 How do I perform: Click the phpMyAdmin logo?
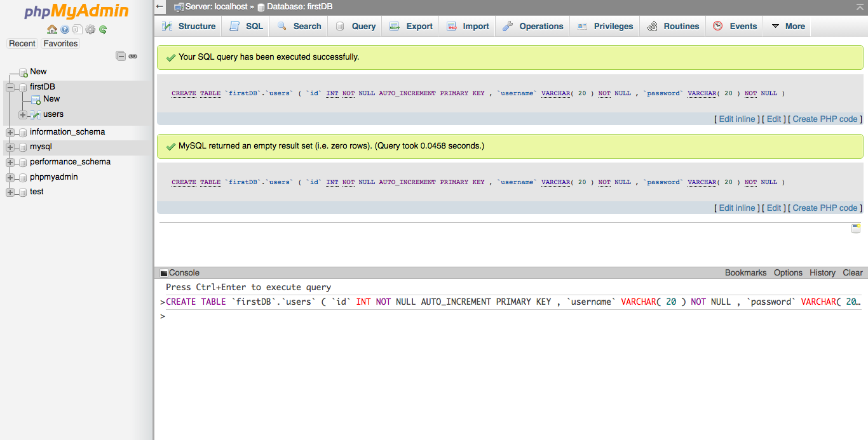(76, 11)
